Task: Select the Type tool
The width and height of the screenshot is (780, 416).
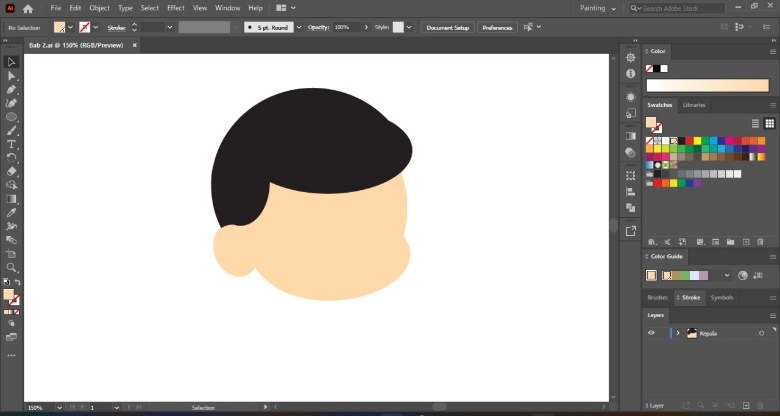Action: click(11, 144)
